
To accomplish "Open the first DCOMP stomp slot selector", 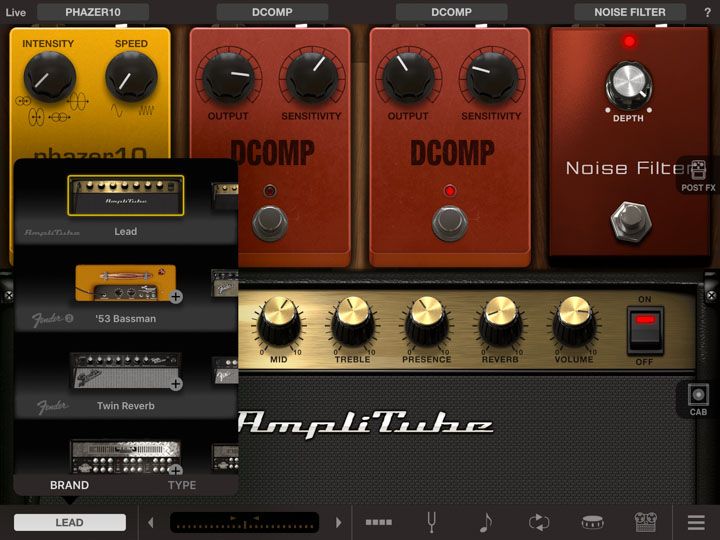I will point(272,12).
